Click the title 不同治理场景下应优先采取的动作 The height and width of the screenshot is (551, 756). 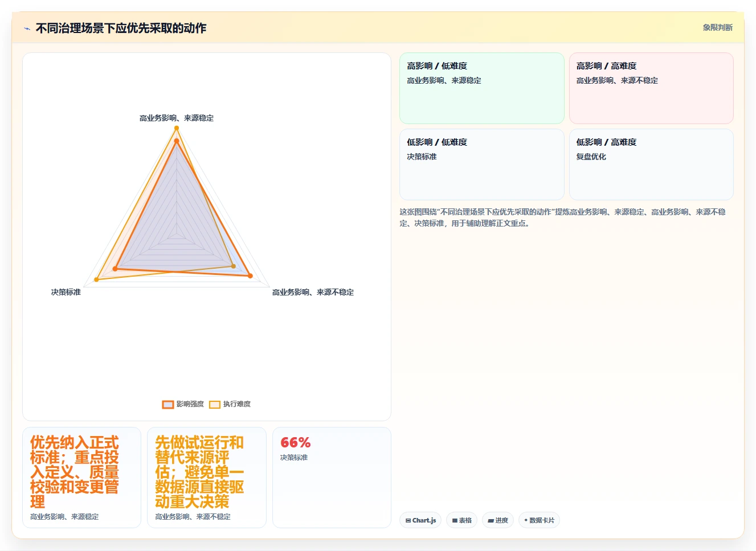coord(121,28)
